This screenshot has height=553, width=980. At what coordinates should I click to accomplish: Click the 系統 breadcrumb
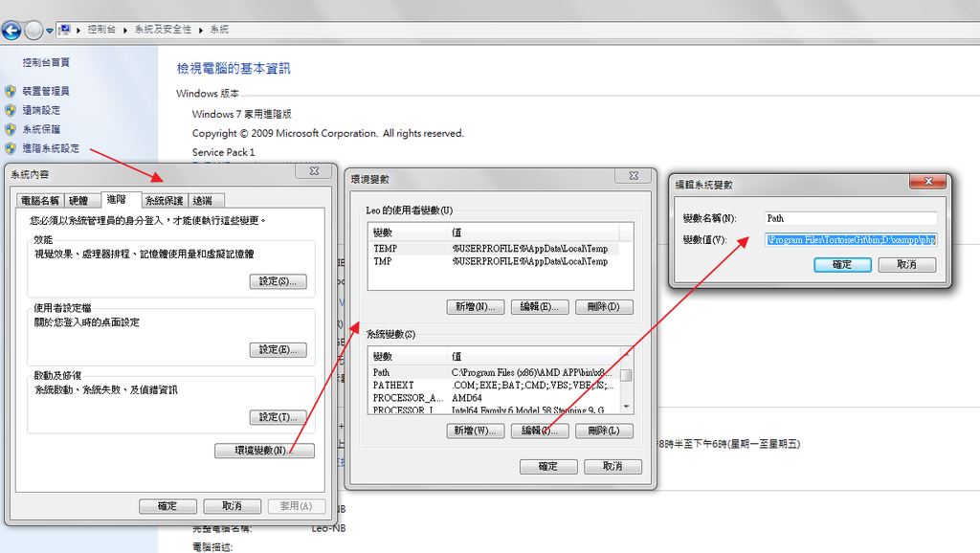[x=219, y=30]
